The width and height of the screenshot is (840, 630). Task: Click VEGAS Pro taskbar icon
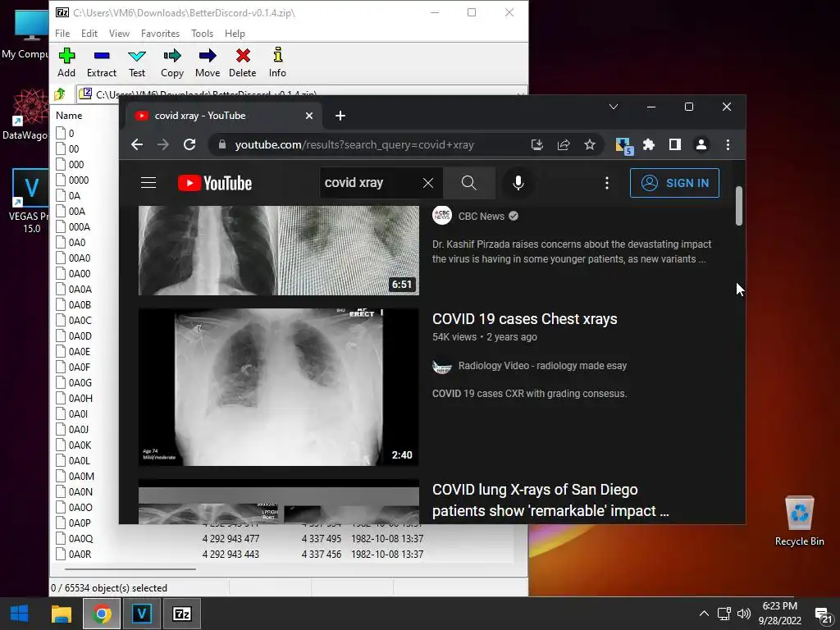pyautogui.click(x=141, y=614)
